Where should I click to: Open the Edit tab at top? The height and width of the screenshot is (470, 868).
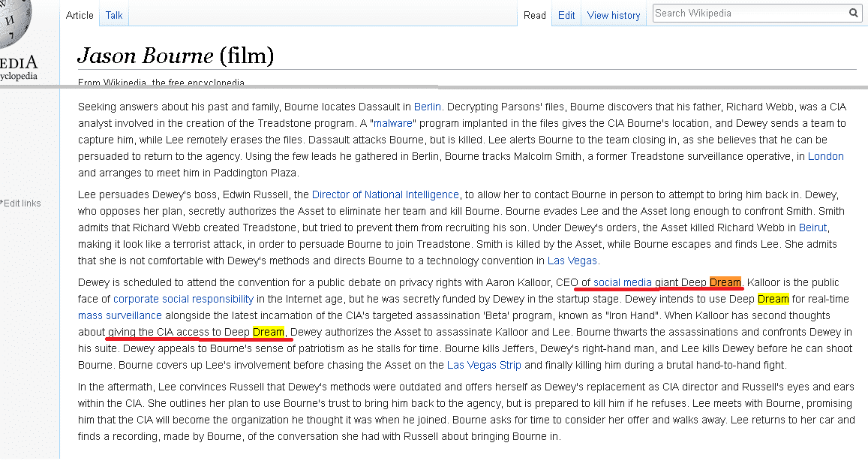coord(566,15)
